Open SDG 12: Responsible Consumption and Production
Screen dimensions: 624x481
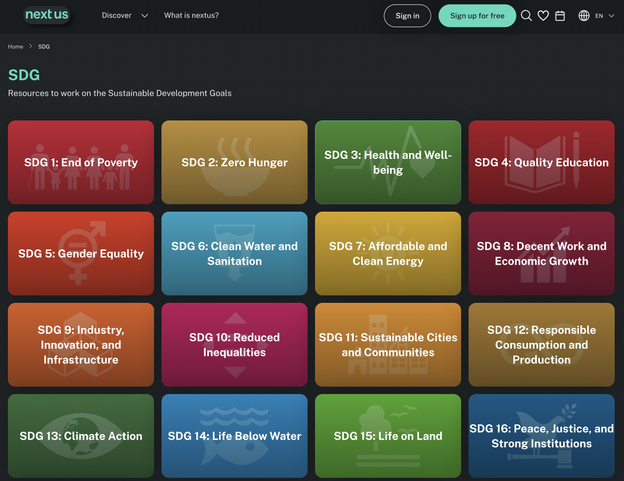click(x=542, y=345)
